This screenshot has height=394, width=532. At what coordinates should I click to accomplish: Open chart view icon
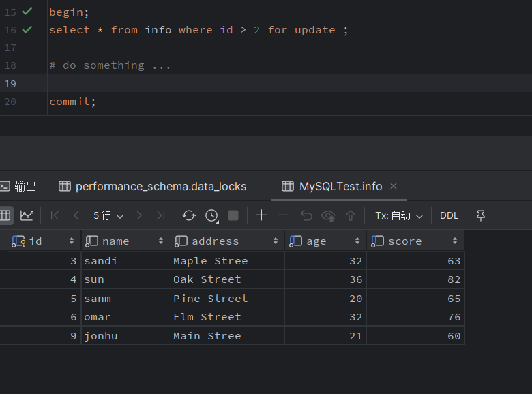coord(27,215)
